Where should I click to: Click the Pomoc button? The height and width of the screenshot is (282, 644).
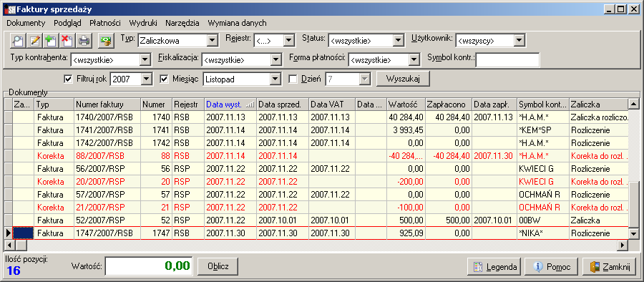551,267
